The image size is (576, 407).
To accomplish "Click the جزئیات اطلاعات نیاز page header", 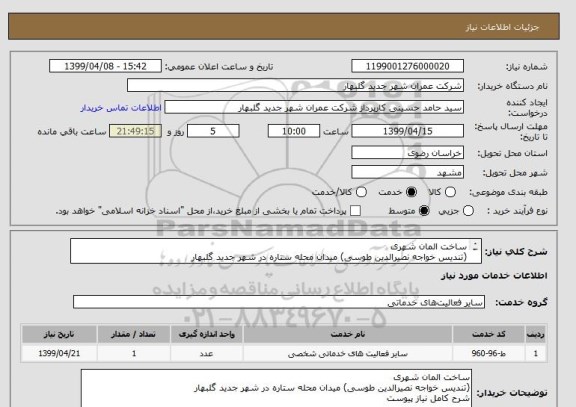I will (502, 27).
